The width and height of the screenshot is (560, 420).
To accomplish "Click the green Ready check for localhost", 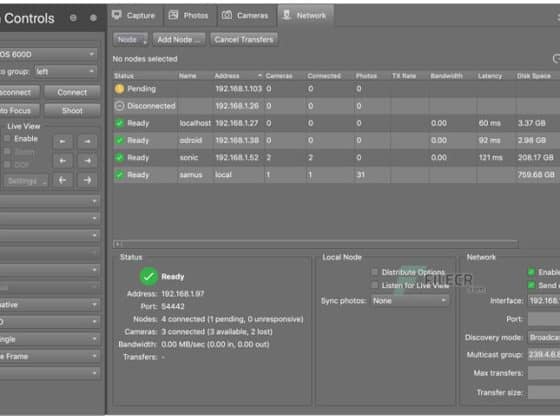I will point(119,123).
